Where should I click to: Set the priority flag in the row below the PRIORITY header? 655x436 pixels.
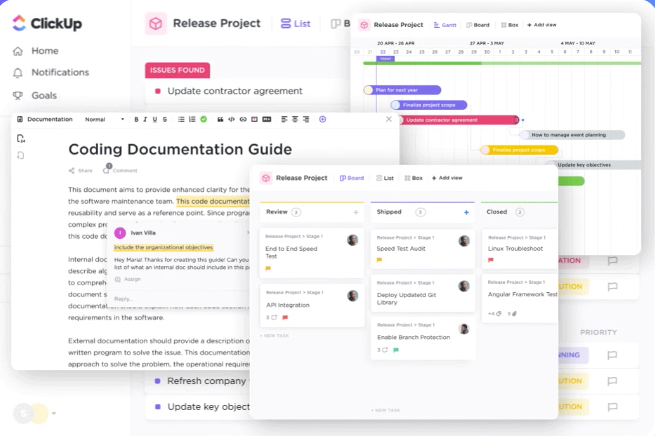point(612,355)
